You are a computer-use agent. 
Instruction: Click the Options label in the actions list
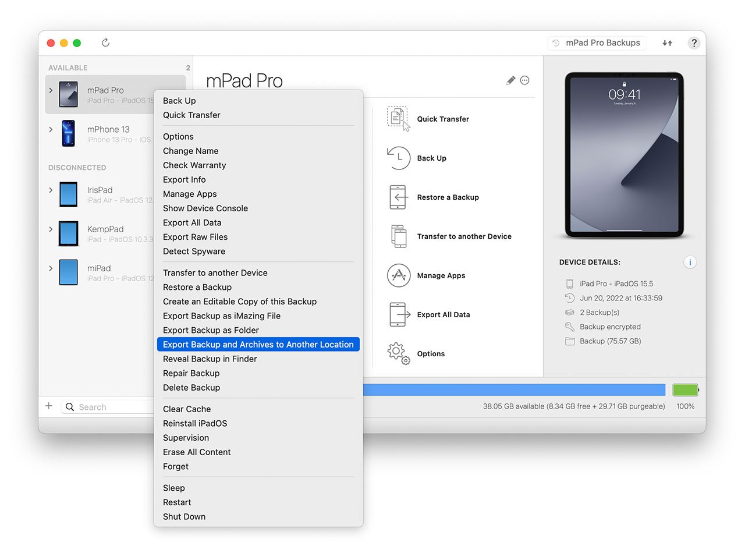point(431,354)
